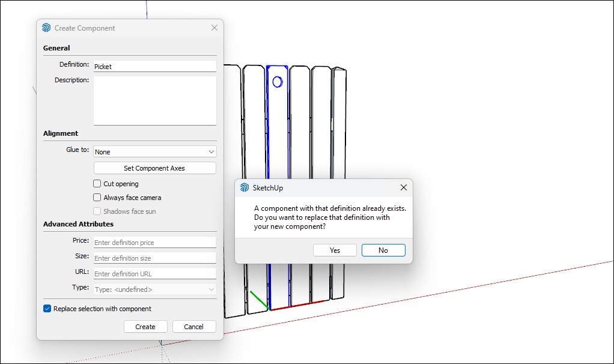
Task: Click the Create button
Action: (145, 326)
